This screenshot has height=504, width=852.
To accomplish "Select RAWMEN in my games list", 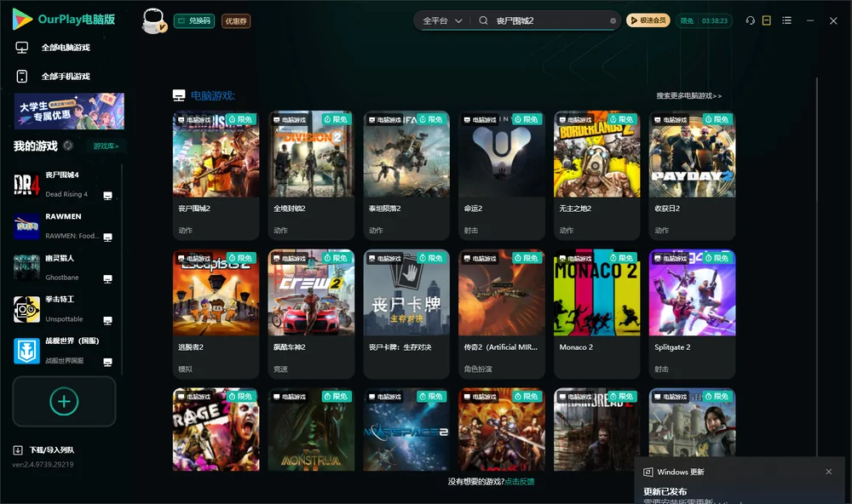I will click(62, 226).
